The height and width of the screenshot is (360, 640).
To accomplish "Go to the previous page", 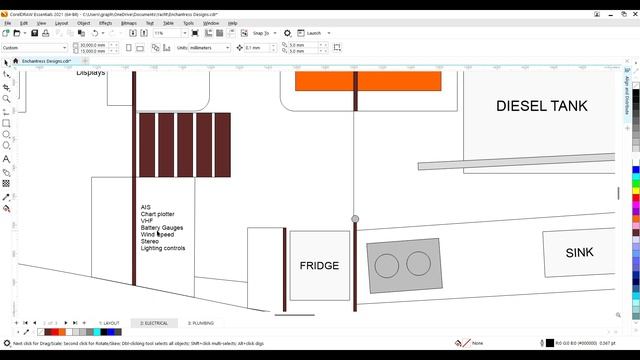I will (34, 323).
